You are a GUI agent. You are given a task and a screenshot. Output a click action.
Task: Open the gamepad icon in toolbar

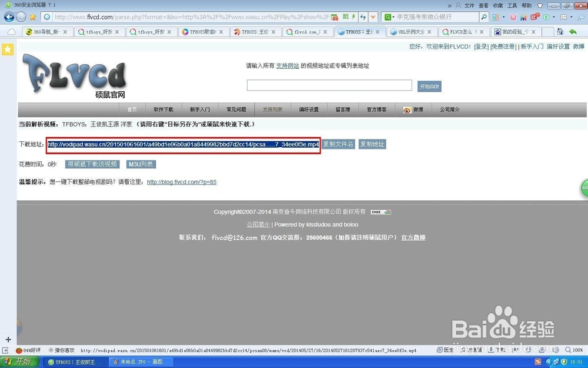coord(563,17)
